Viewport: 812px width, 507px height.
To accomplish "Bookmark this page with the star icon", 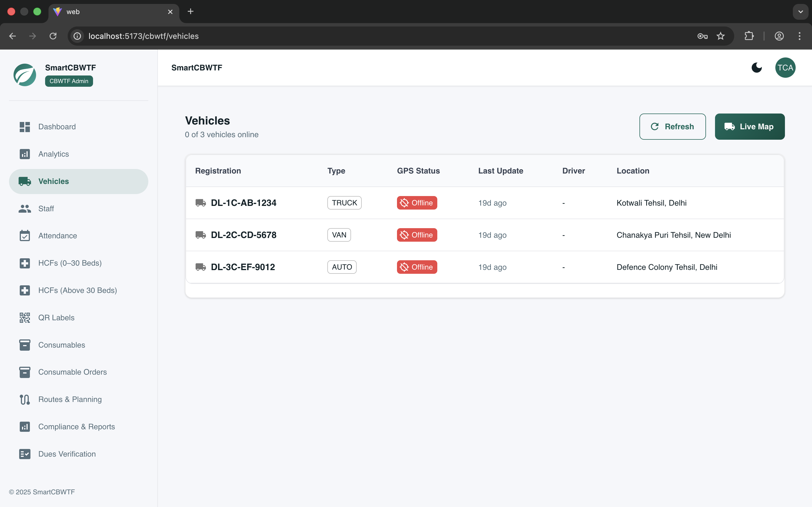I will 720,36.
